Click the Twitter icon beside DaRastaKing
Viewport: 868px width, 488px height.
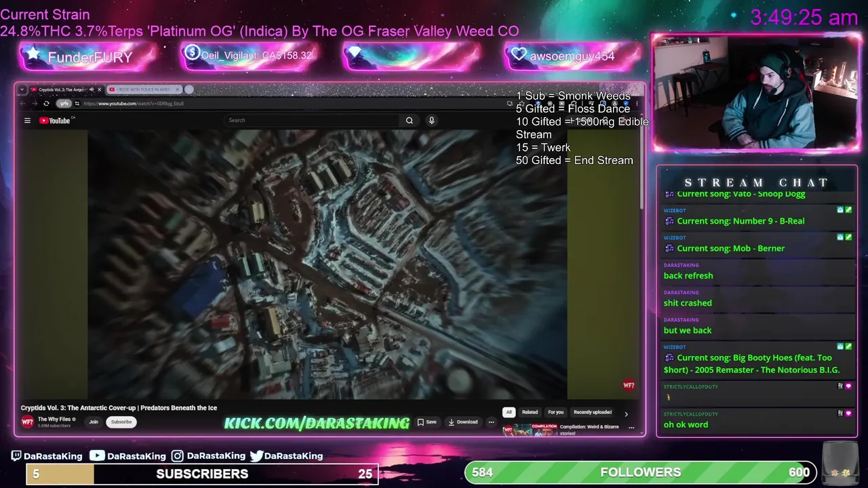tap(256, 455)
